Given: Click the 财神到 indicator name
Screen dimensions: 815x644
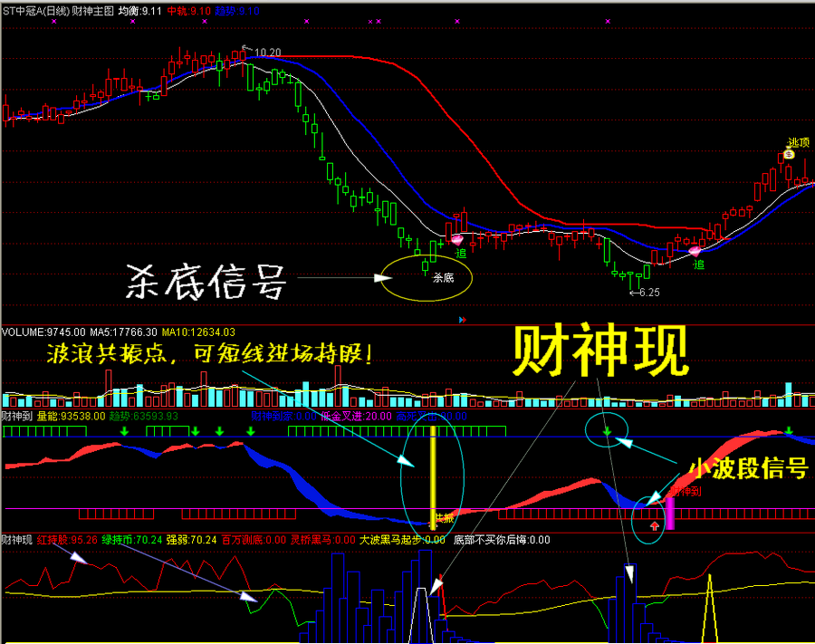Looking at the screenshot, I should 17,417.
